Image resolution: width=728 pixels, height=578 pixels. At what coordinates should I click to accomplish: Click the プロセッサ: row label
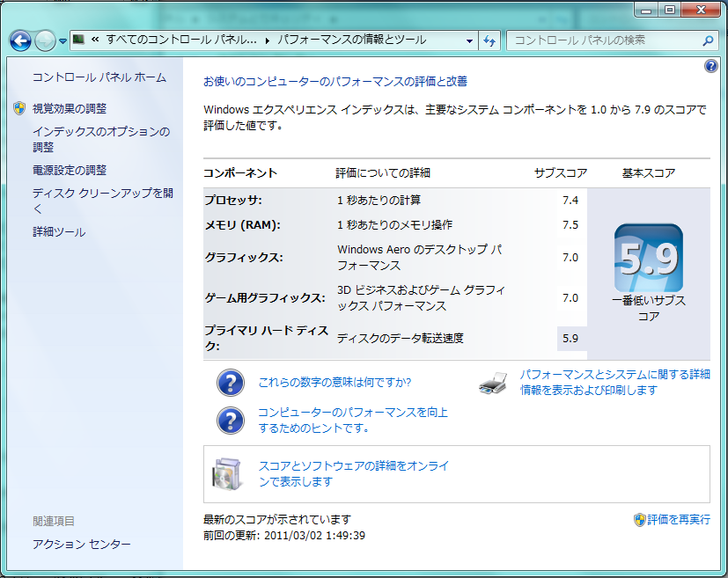[233, 200]
